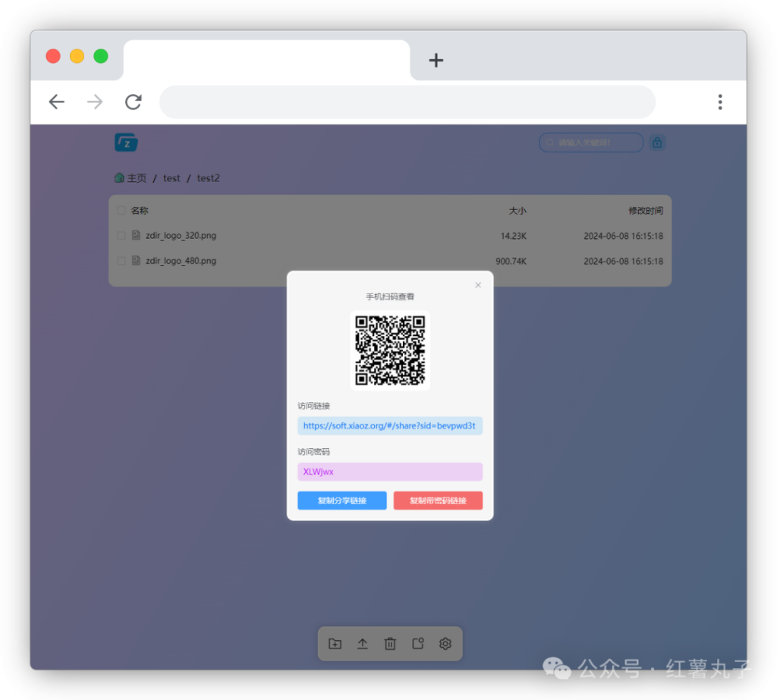Click the QR code in the share dialog
The image size is (777, 700).
391,350
